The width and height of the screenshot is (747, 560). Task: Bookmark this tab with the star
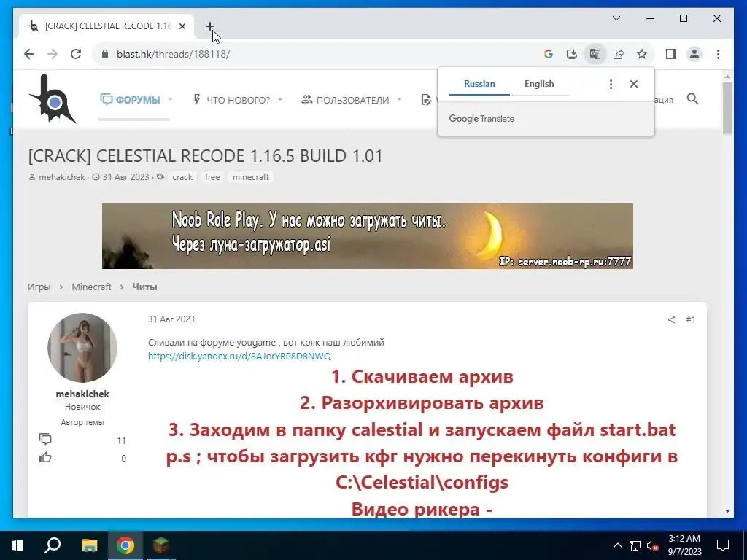[x=642, y=54]
